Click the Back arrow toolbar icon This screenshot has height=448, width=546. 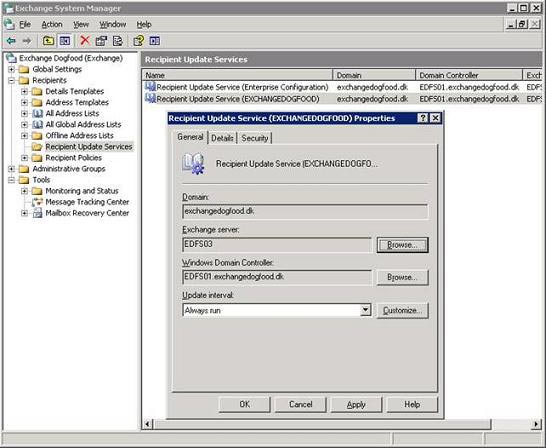[11, 41]
